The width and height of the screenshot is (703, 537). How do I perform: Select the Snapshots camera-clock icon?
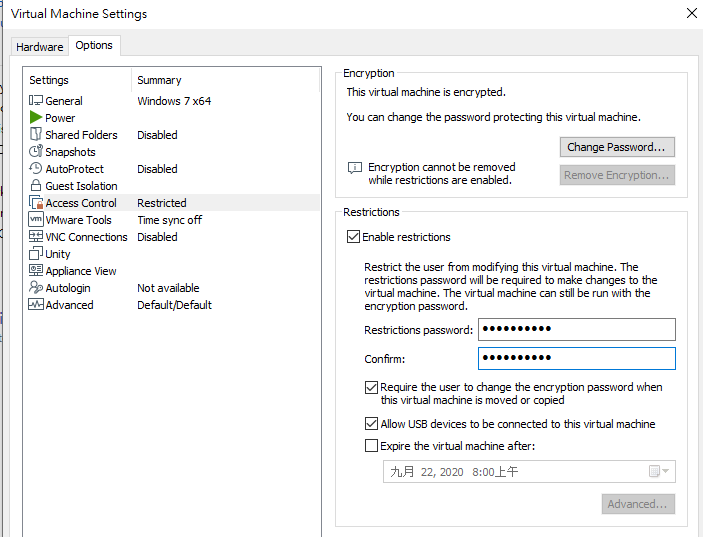[36, 152]
